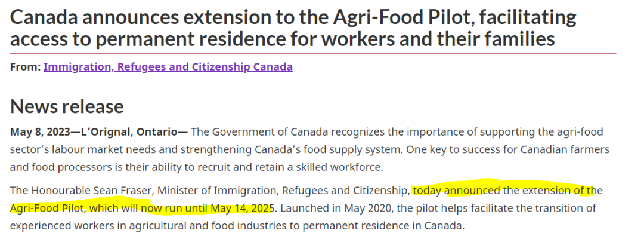Click the "May 8, 2023" date text
Image resolution: width=644 pixels, height=239 pixels.
pyautogui.click(x=35, y=132)
